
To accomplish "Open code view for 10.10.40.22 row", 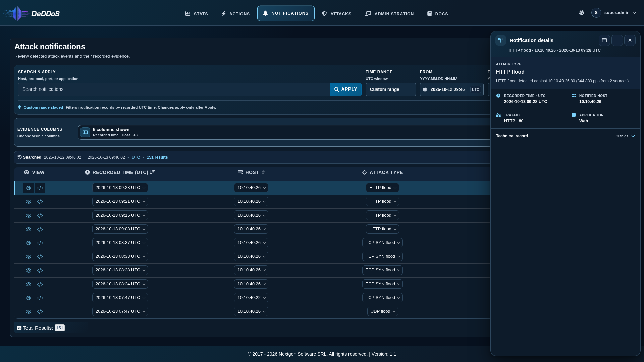I will (x=40, y=298).
